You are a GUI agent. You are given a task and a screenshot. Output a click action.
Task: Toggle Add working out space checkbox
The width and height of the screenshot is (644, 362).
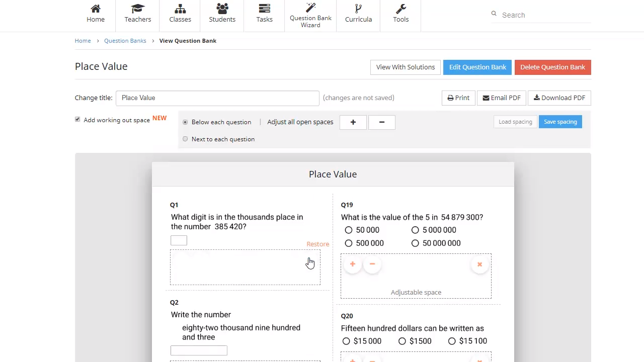click(77, 120)
